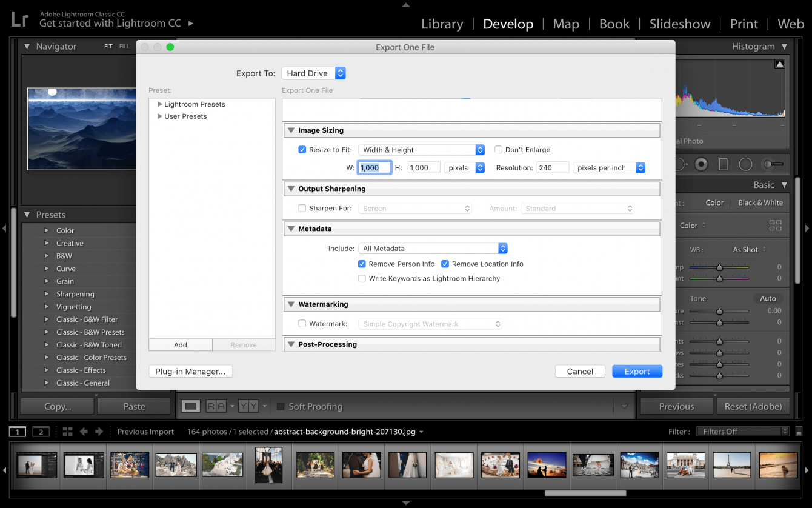Viewport: 812px width, 508px height.
Task: Select the Brooklyn Bridge thumbnail in the filmstrip
Action: point(268,465)
